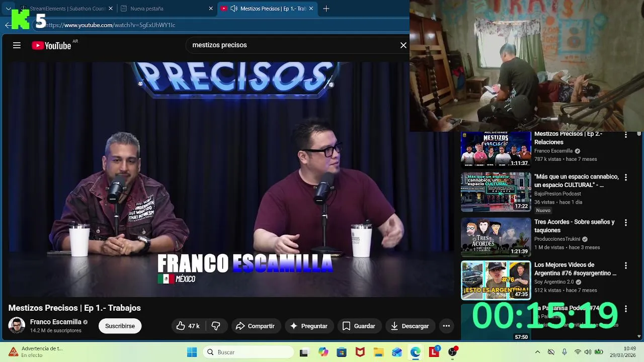644x362 pixels.
Task: Open Franco Escamilla channel name link
Action: click(55, 322)
